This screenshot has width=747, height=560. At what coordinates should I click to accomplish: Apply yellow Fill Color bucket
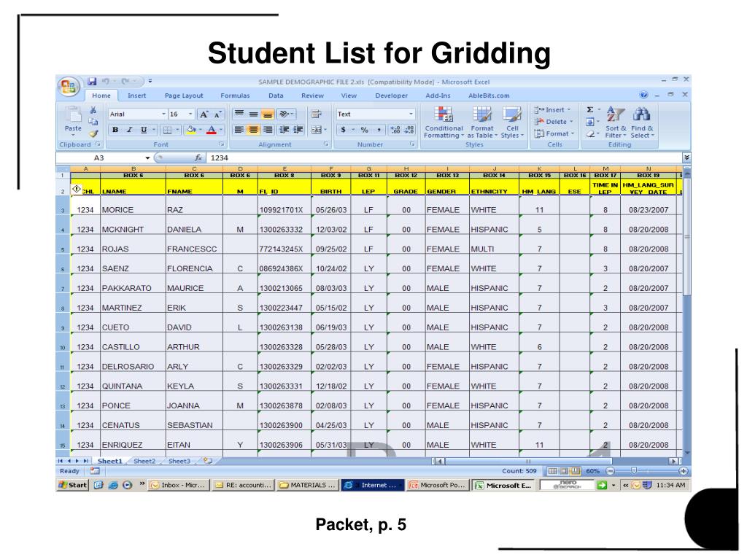pyautogui.click(x=192, y=130)
